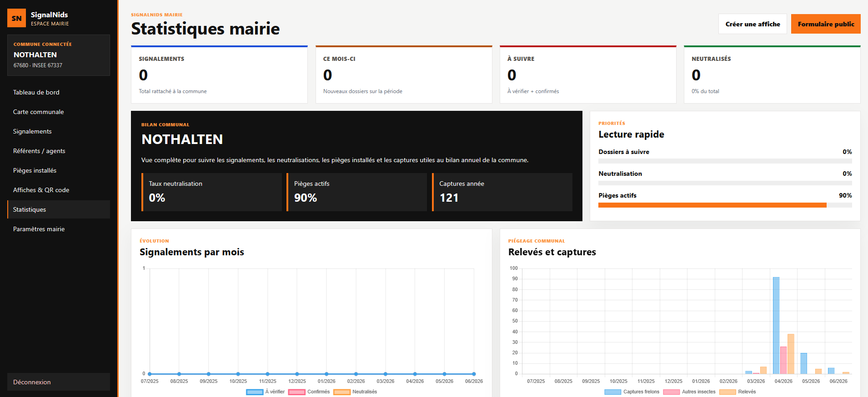Click the 'Relevés et captures' heading
The height and width of the screenshot is (397, 868).
pyautogui.click(x=552, y=252)
